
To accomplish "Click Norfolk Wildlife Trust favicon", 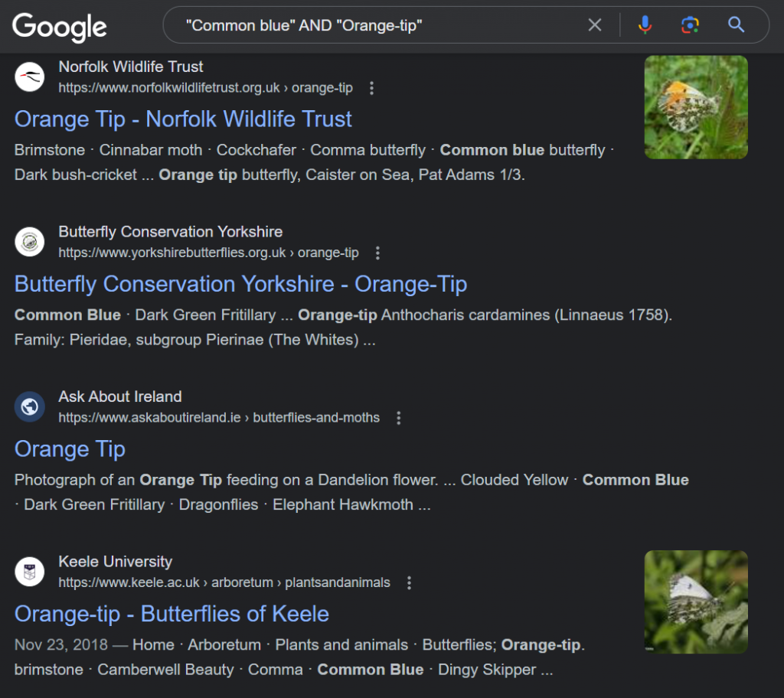I will 30,77.
